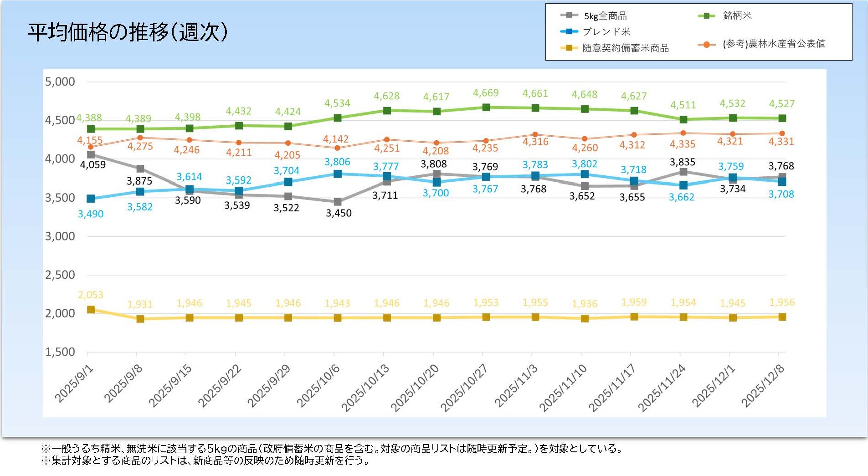Image resolution: width=868 pixels, height=476 pixels.
Task: Click the yellow 随意契約備蓄米商品 legend marker
Action: 569,48
